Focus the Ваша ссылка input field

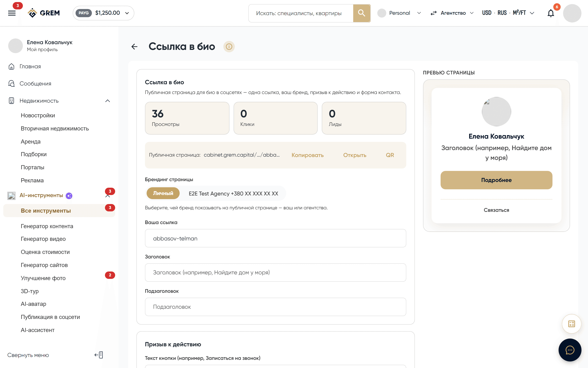tap(275, 238)
